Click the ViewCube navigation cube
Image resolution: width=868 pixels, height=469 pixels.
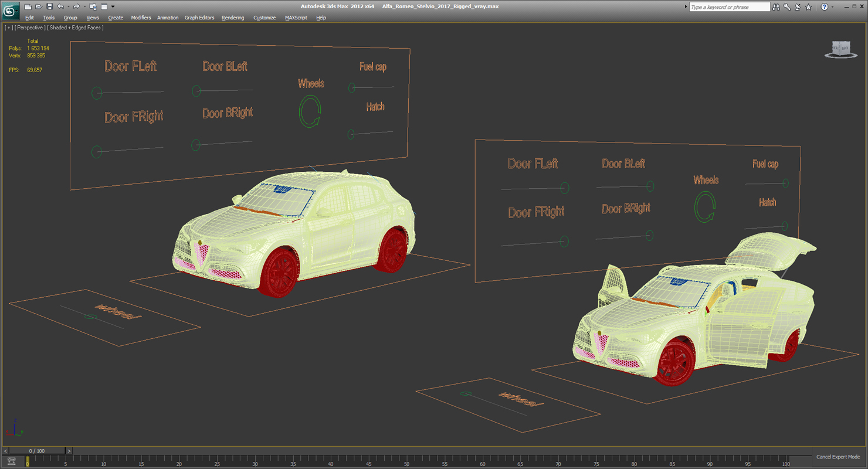(x=840, y=48)
